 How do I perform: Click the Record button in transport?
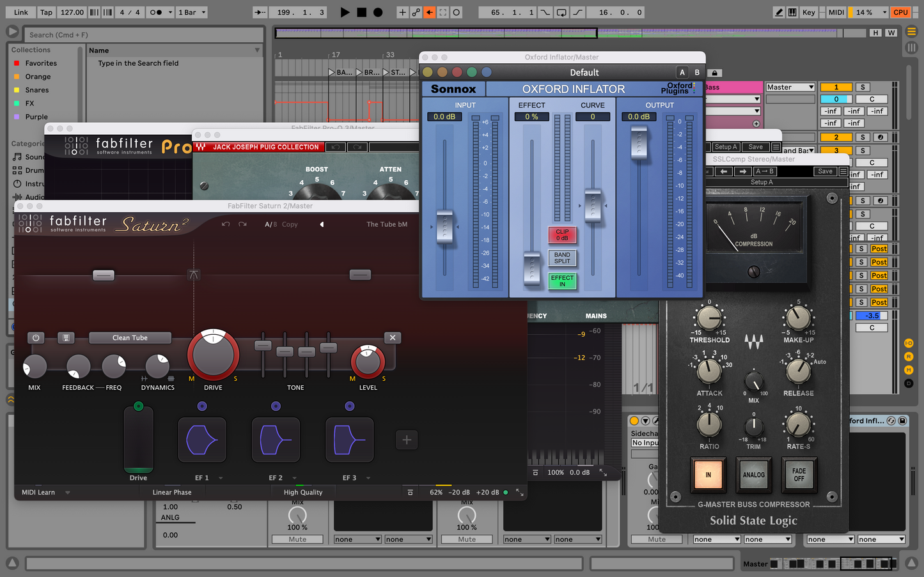click(378, 12)
